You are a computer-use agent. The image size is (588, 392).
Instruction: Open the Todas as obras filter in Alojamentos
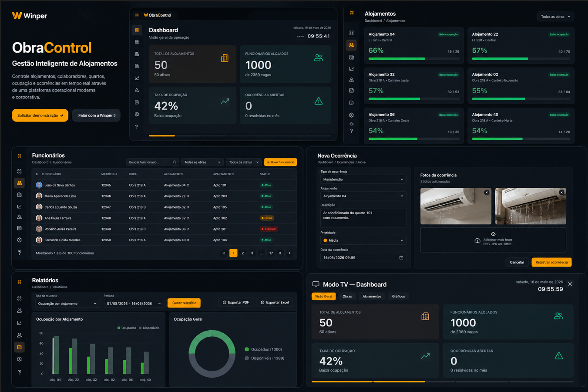click(x=556, y=17)
